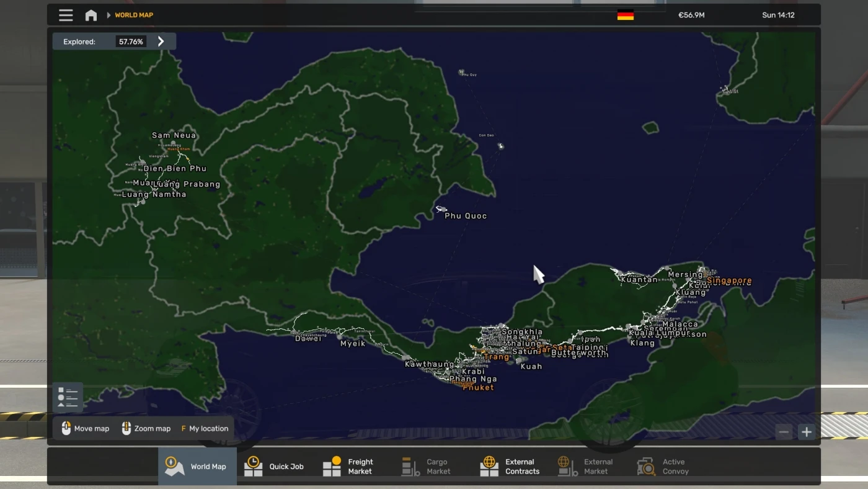Viewport: 868px width, 489px height.
Task: Open the Active Convoy tab
Action: tap(664, 465)
